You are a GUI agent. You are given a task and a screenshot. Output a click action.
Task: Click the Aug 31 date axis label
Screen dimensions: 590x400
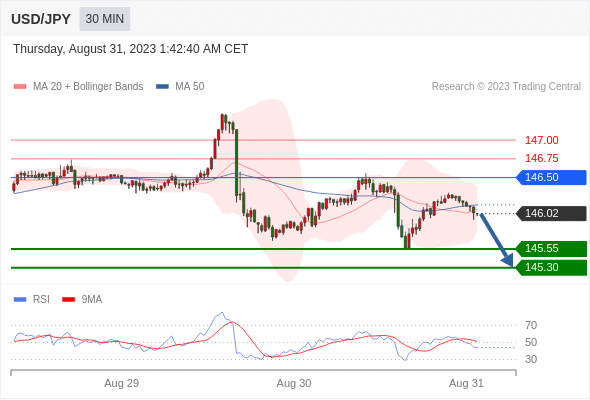point(466,383)
